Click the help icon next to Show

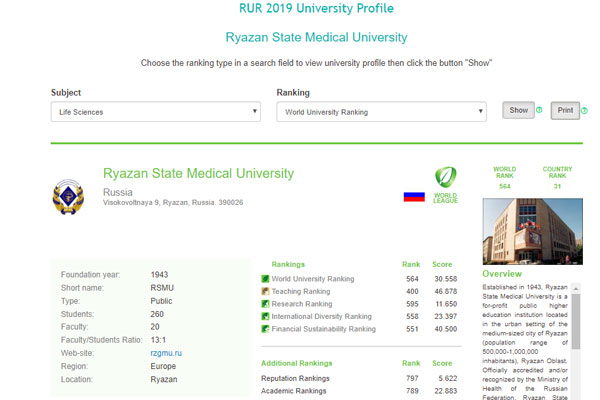(x=539, y=111)
